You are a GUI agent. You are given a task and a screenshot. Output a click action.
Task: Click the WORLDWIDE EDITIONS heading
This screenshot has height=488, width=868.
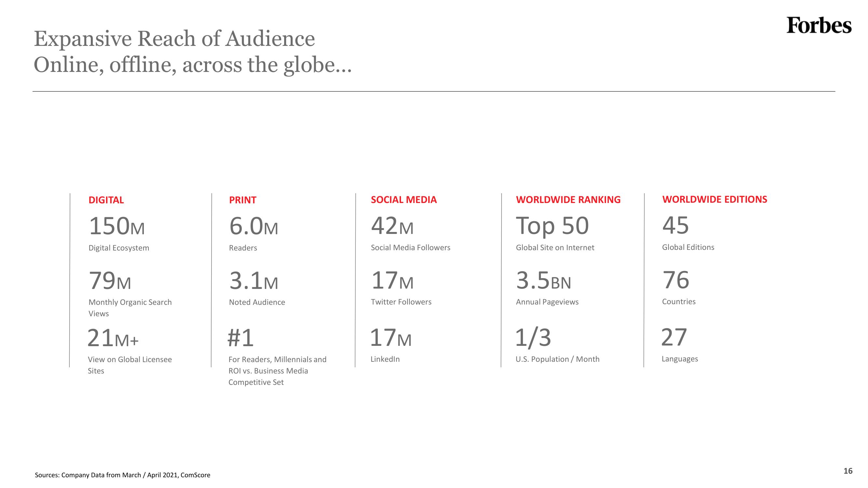click(715, 199)
